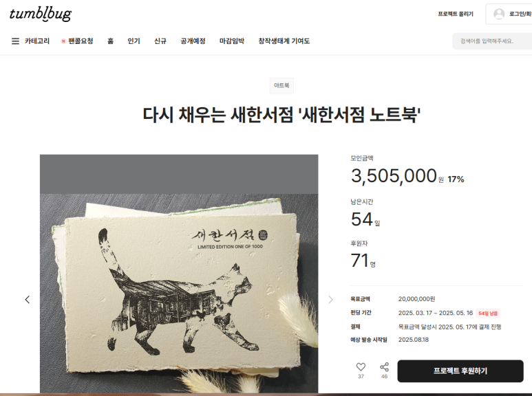Select the 홈 tab
532x396 pixels.
coord(110,41)
